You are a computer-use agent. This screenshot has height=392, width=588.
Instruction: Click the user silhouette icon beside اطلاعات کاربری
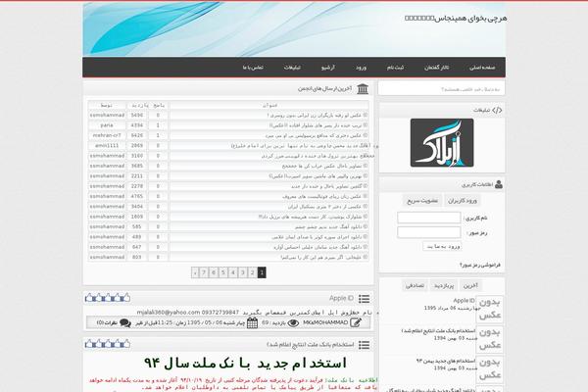[499, 184]
